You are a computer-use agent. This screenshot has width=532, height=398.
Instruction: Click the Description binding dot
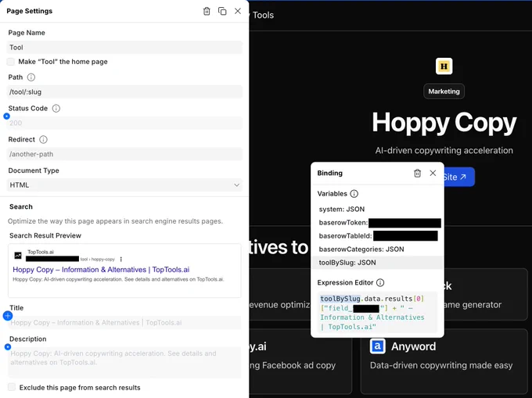[x=8, y=347]
